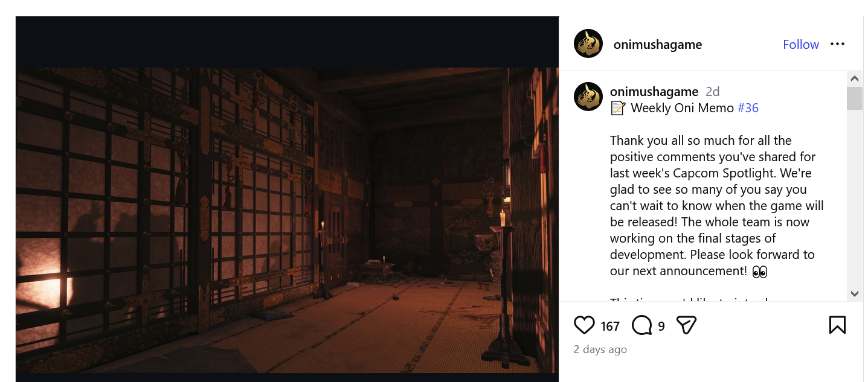Like the post with the heart icon
The width and height of the screenshot is (868, 382).
click(x=584, y=325)
